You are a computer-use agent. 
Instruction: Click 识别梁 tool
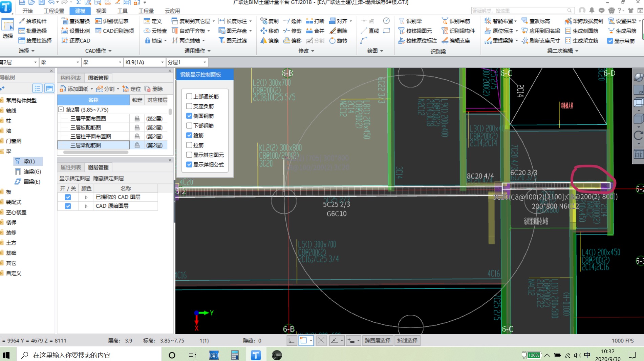tap(410, 21)
